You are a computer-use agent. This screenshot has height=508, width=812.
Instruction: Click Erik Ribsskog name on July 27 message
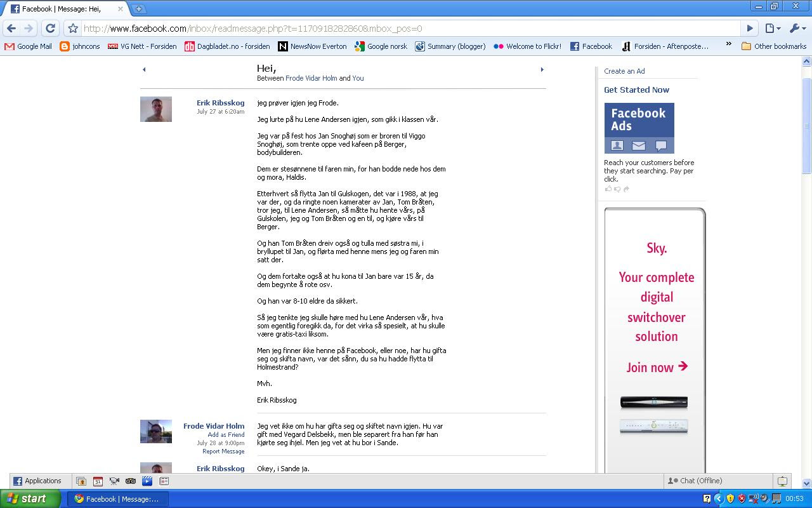click(220, 103)
